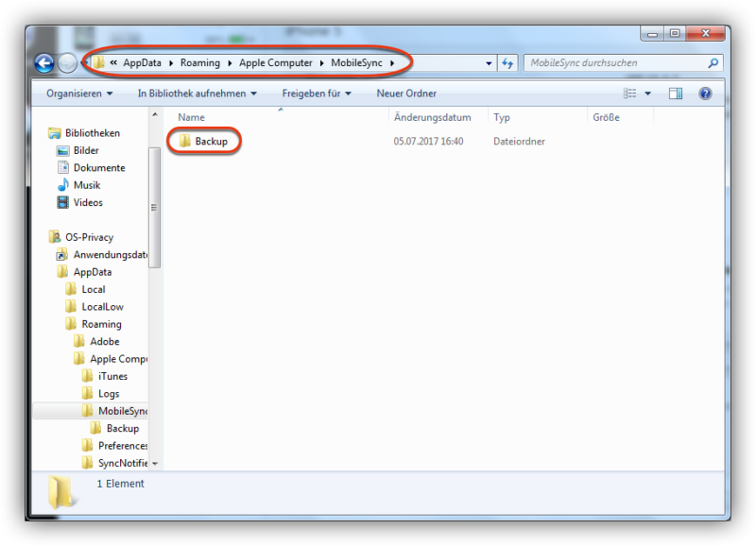Image resolution: width=756 pixels, height=546 pixels.
Task: Click the Preferences folder icon in tree
Action: (87, 445)
